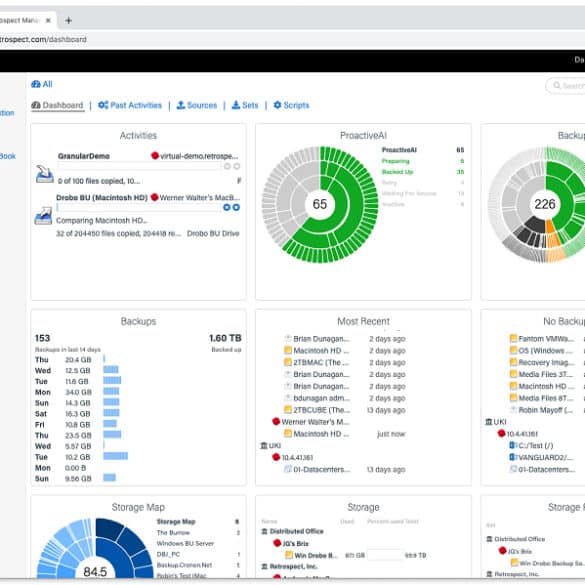Click Macintosh HD in No Backup list
Image resolution: width=585 pixels, height=585 pixels.
546,386
